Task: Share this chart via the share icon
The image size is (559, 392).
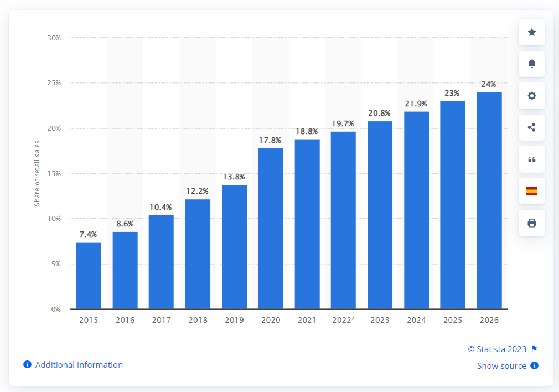Action: [x=531, y=127]
